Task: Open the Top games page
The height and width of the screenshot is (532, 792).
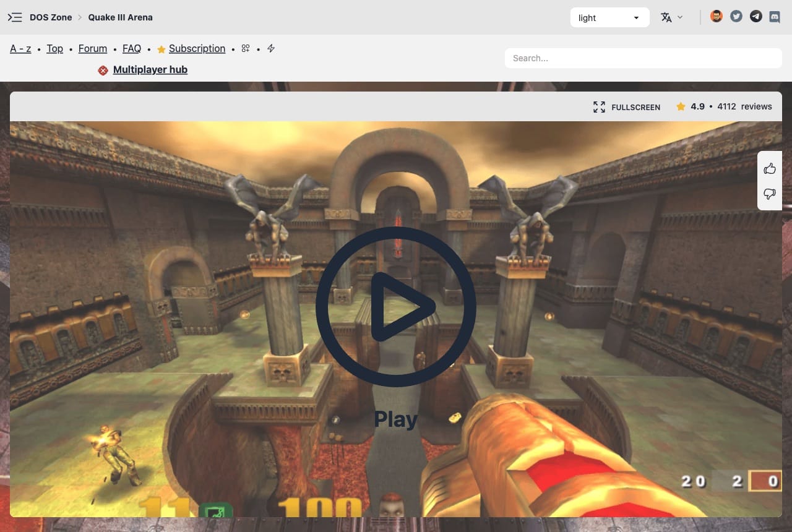Action: (x=54, y=48)
